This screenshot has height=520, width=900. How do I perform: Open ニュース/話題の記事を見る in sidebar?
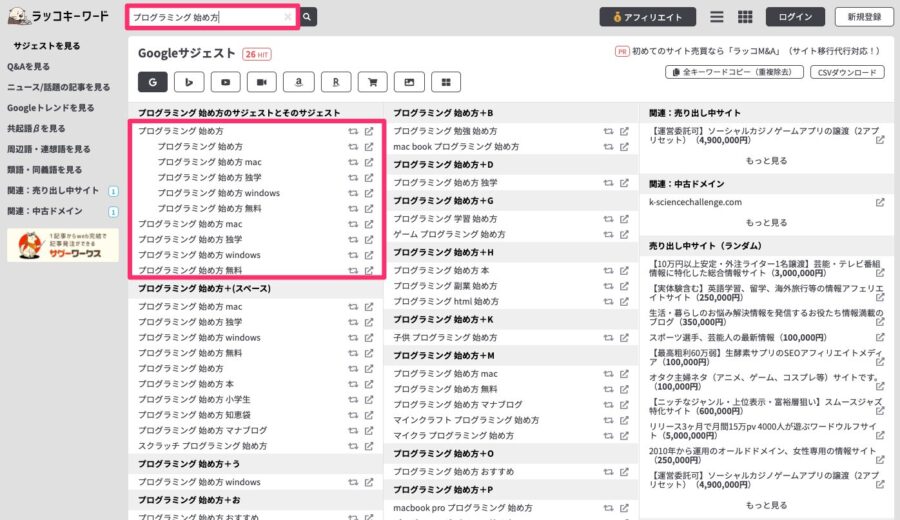[59, 87]
